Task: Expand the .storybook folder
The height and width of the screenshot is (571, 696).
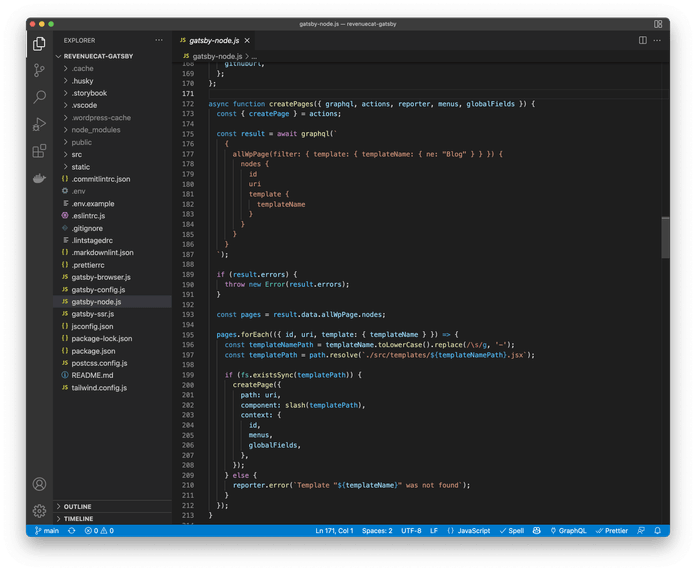Action: coord(88,93)
